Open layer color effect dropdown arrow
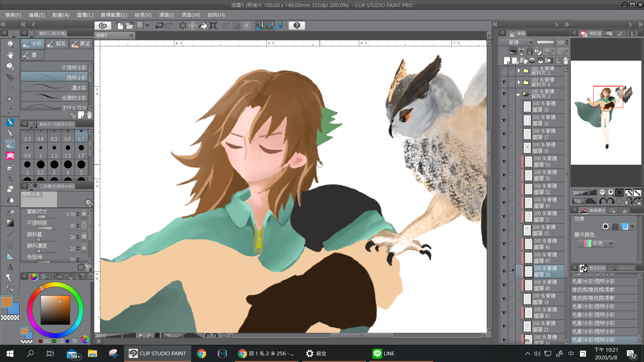Image resolution: width=644 pixels, height=362 pixels. [633, 227]
